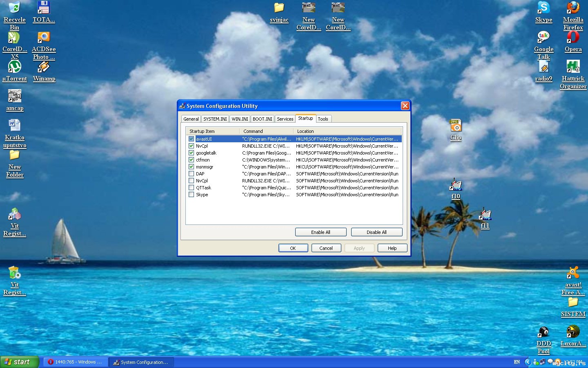Open the BOOT.INI tab
The height and width of the screenshot is (368, 588).
pos(262,119)
